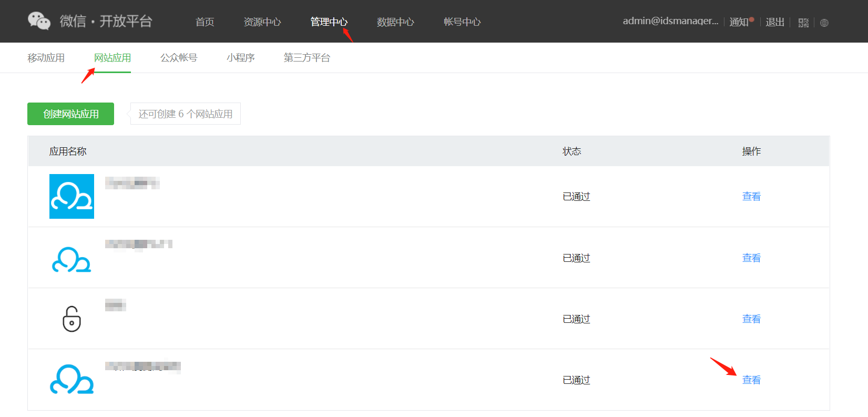This screenshot has height=417, width=868.
Task: Go to 资源中心 in top navigation
Action: 262,22
